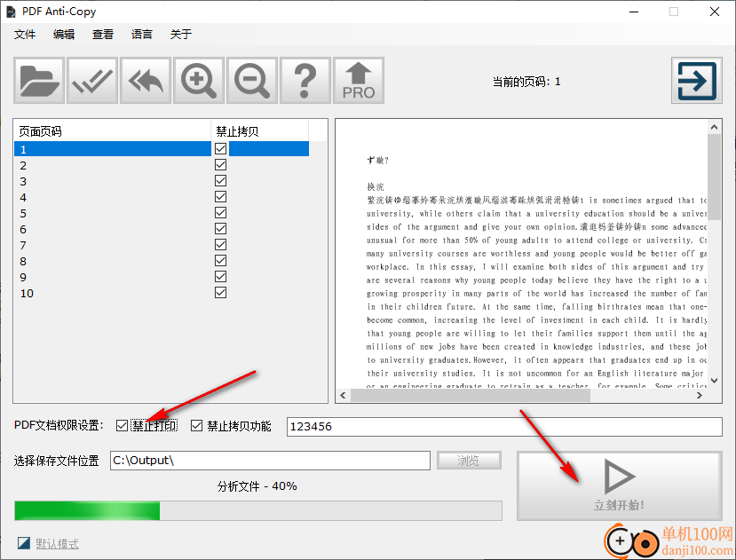Click the preview horizontal scrollbar thumb
Viewport: 736px width, 560px height.
pos(471,395)
